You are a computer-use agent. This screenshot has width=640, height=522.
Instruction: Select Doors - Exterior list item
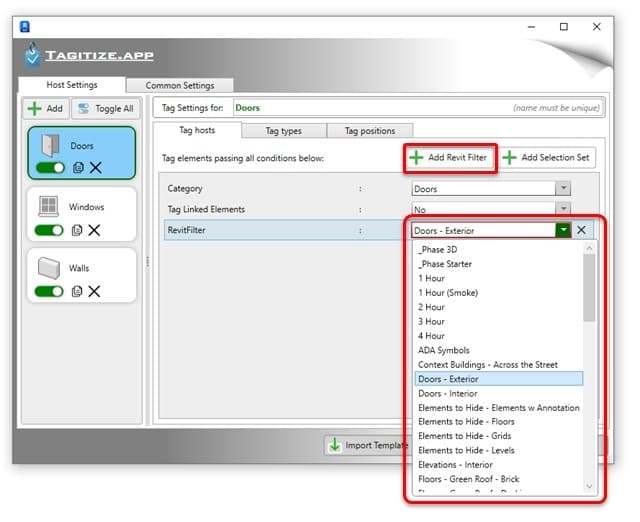coord(499,379)
